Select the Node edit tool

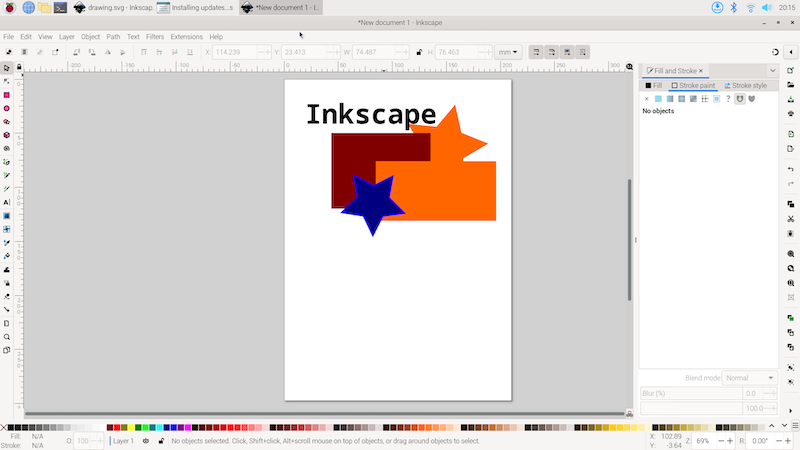pos(7,82)
